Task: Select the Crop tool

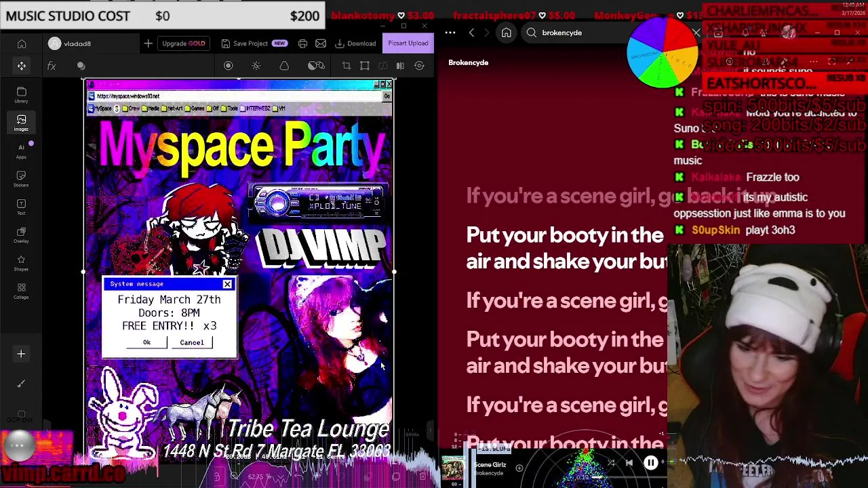Action: point(347,66)
